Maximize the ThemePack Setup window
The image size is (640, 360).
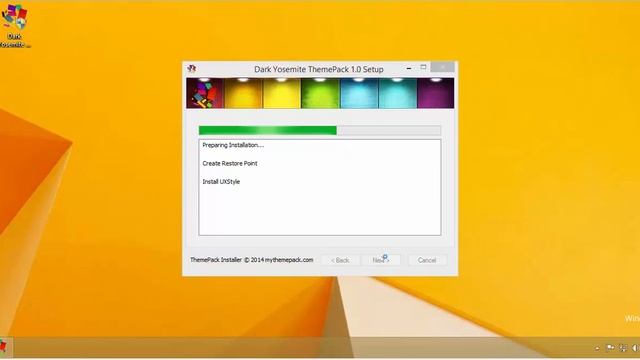click(x=423, y=67)
